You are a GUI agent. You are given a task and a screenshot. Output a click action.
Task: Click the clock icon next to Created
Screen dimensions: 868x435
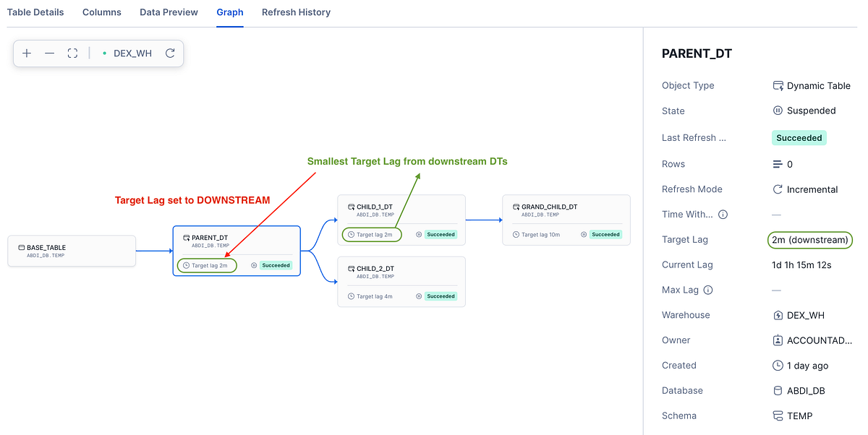coord(778,365)
